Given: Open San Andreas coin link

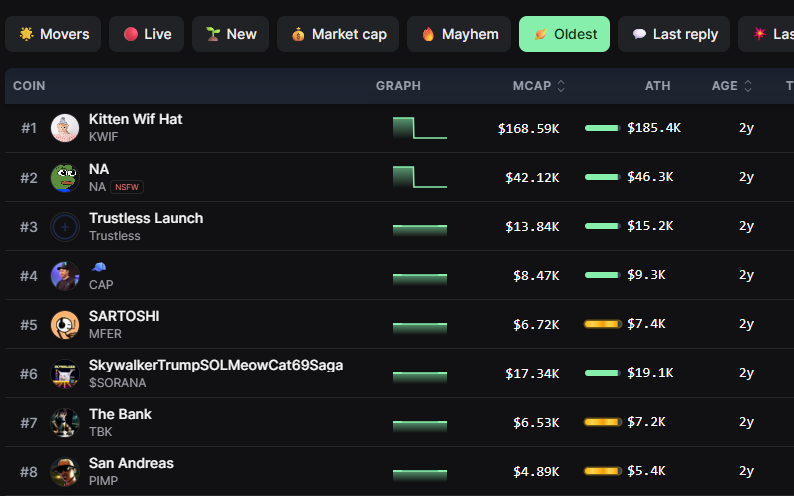Looking at the screenshot, I should 131,463.
